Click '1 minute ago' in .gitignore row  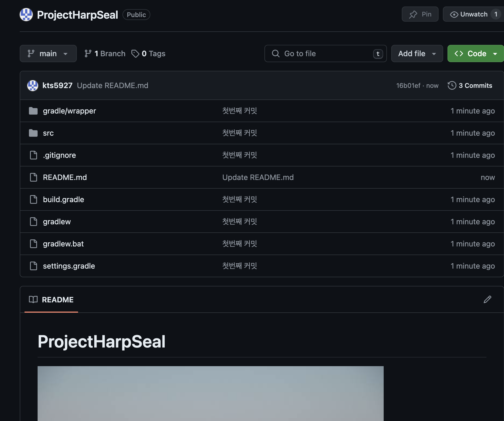[x=473, y=155]
